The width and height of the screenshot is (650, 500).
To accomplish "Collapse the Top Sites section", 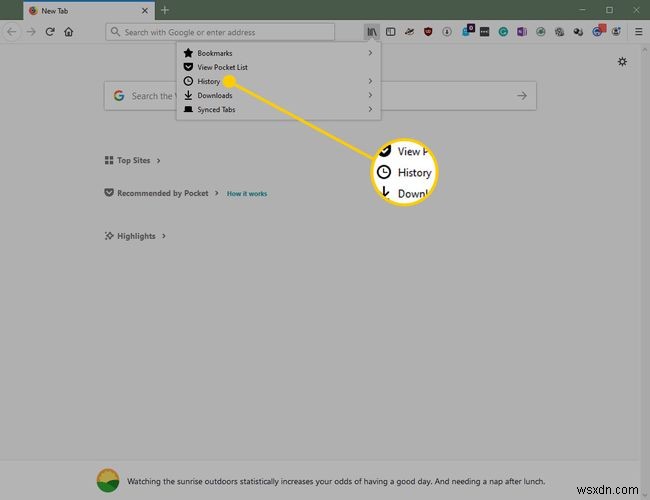I will 158,160.
